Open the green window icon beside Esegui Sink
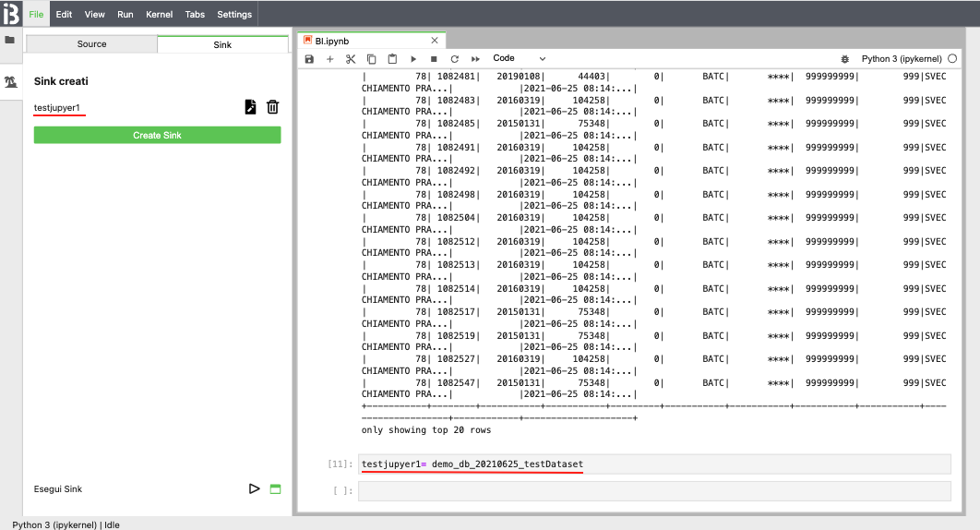Viewport: 980px width, 530px height. (275, 489)
